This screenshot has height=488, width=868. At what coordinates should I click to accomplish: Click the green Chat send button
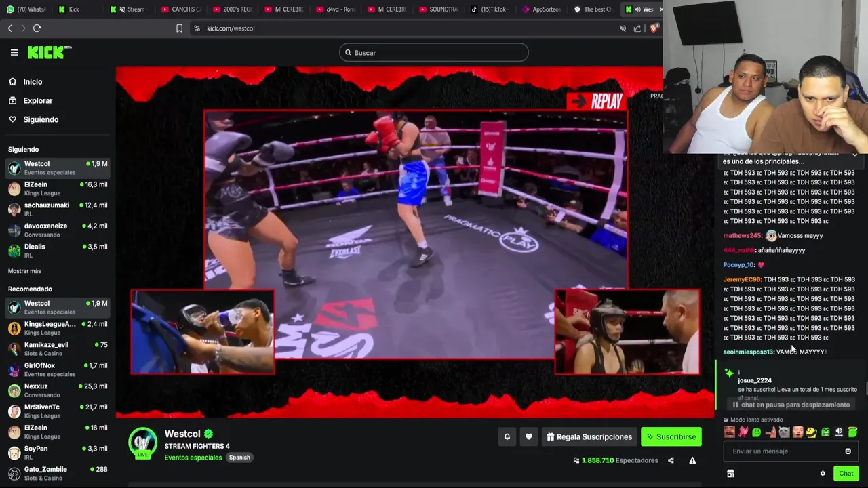(846, 474)
